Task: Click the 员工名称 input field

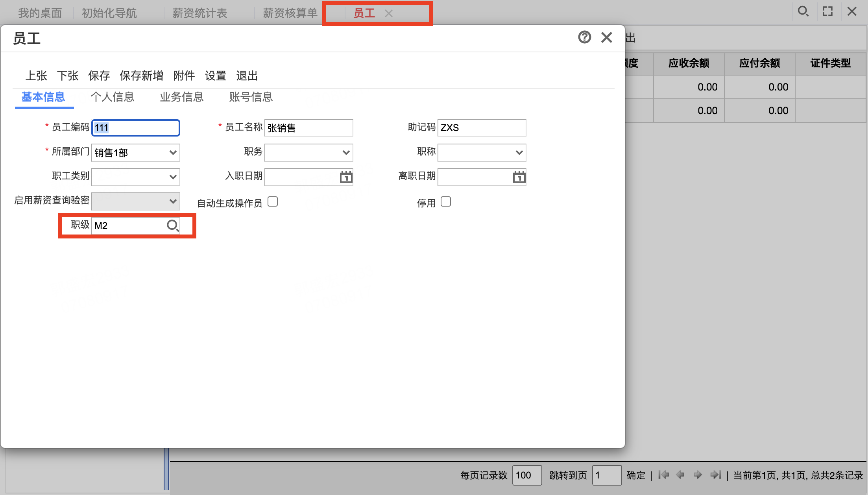Action: [308, 128]
